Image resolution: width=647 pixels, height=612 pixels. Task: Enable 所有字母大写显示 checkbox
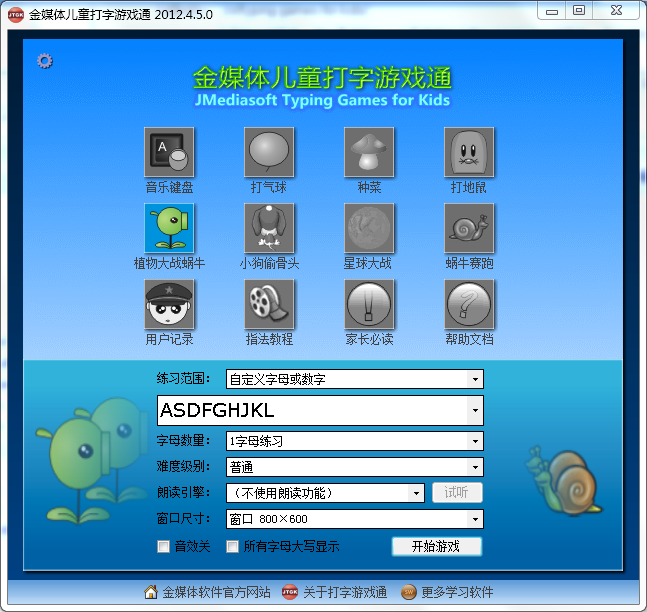click(x=232, y=547)
